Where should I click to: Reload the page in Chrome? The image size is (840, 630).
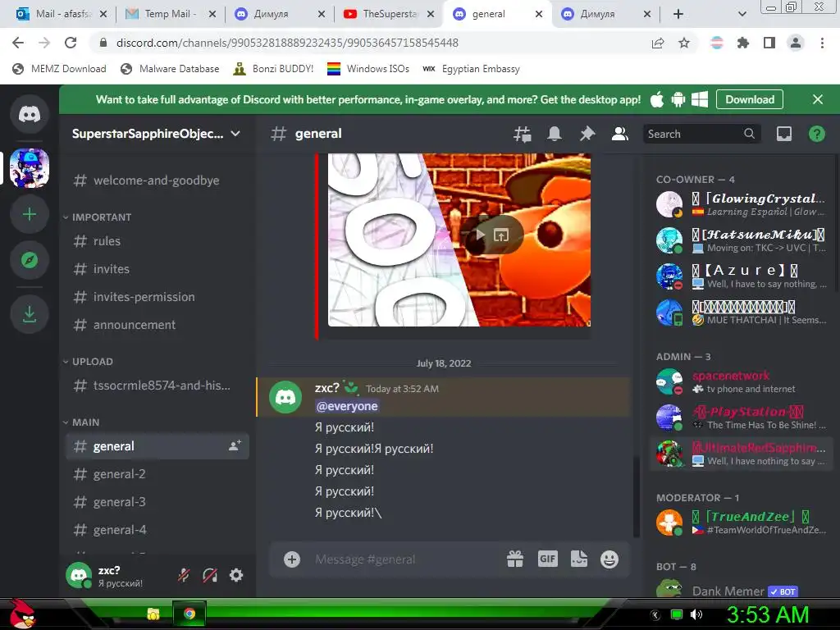(71, 43)
